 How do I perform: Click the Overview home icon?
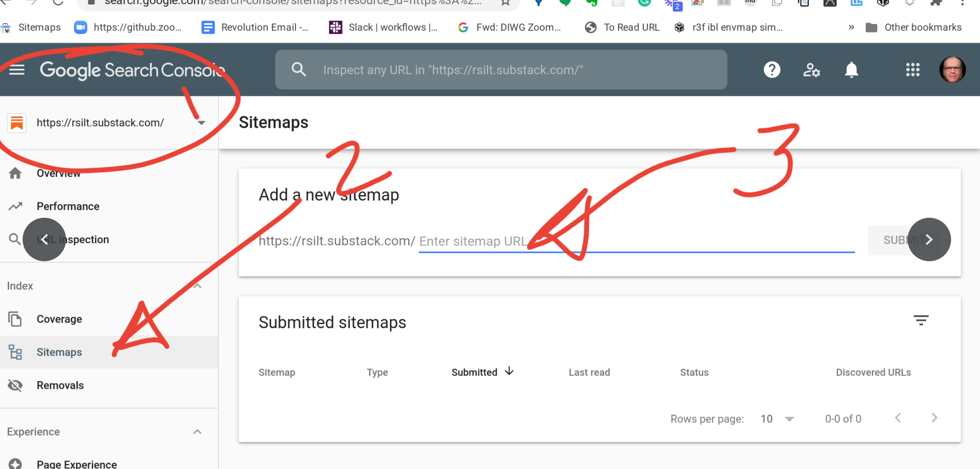pyautogui.click(x=15, y=173)
